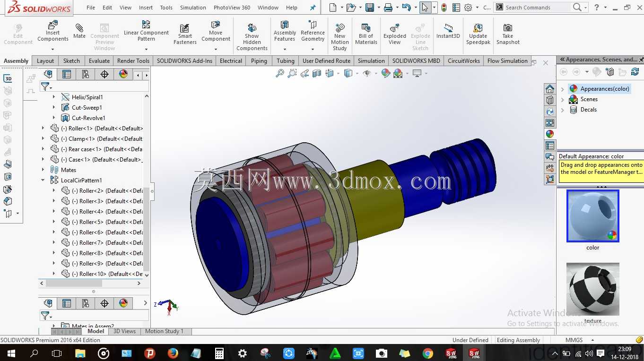The width and height of the screenshot is (644, 361).
Task: Click the Search Commands field
Action: [537, 8]
